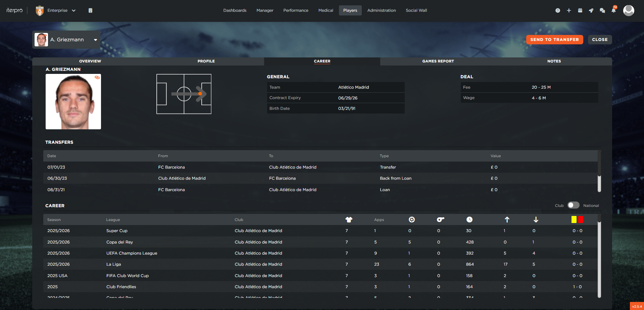Click the Send to Transfer button
This screenshot has width=644, height=310.
point(554,40)
